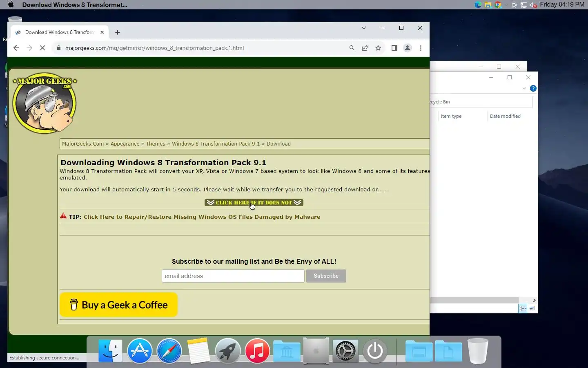Open Explorer help question mark icon
Viewport: 588px width, 368px height.
point(533,88)
